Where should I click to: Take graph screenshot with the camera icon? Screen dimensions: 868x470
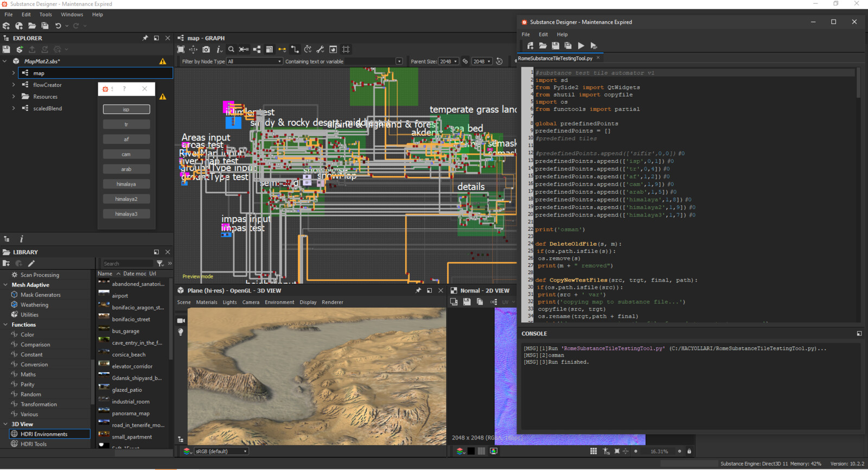tap(206, 49)
